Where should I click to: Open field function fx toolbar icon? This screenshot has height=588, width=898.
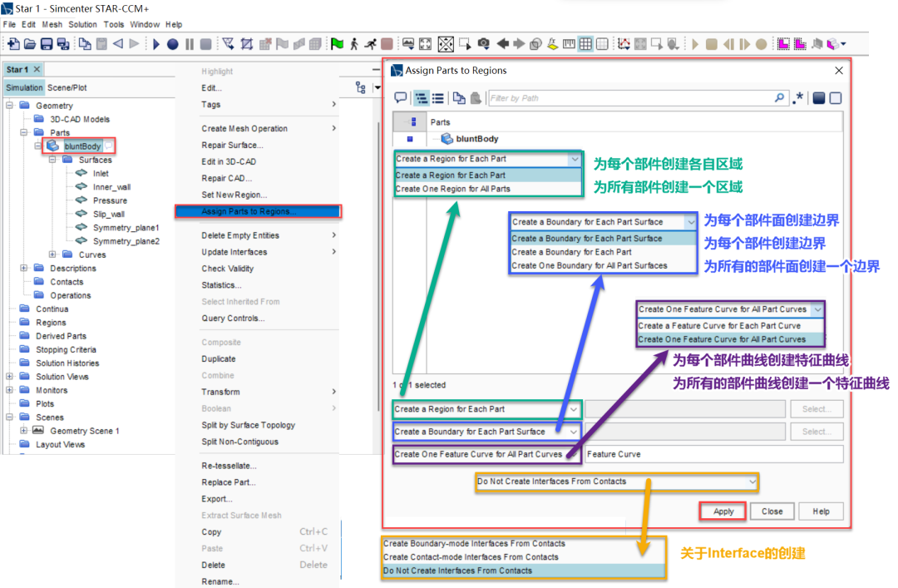552,43
